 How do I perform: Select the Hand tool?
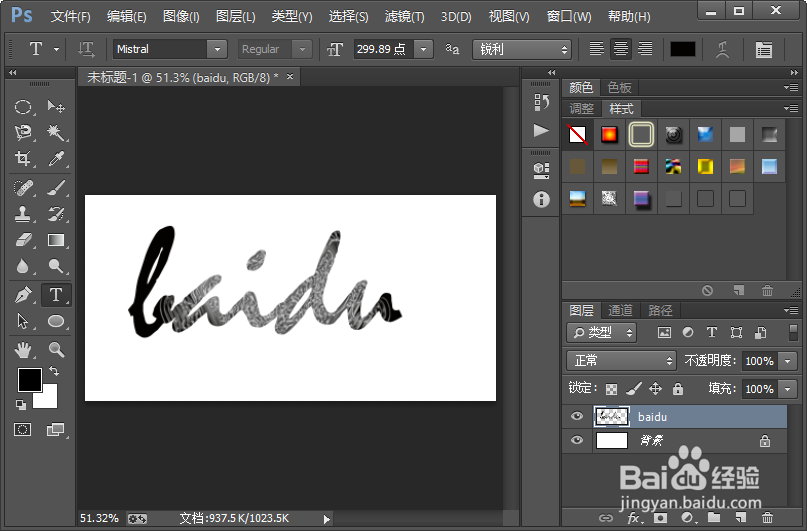(23, 350)
